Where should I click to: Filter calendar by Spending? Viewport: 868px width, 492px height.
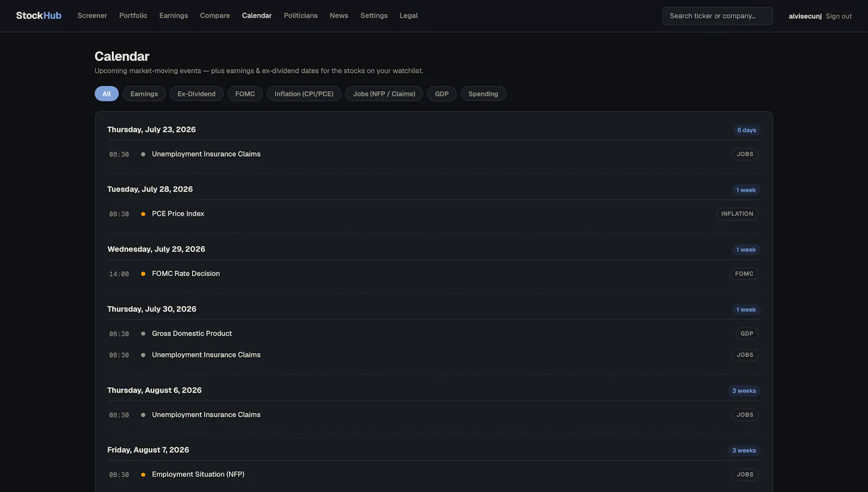coord(483,94)
